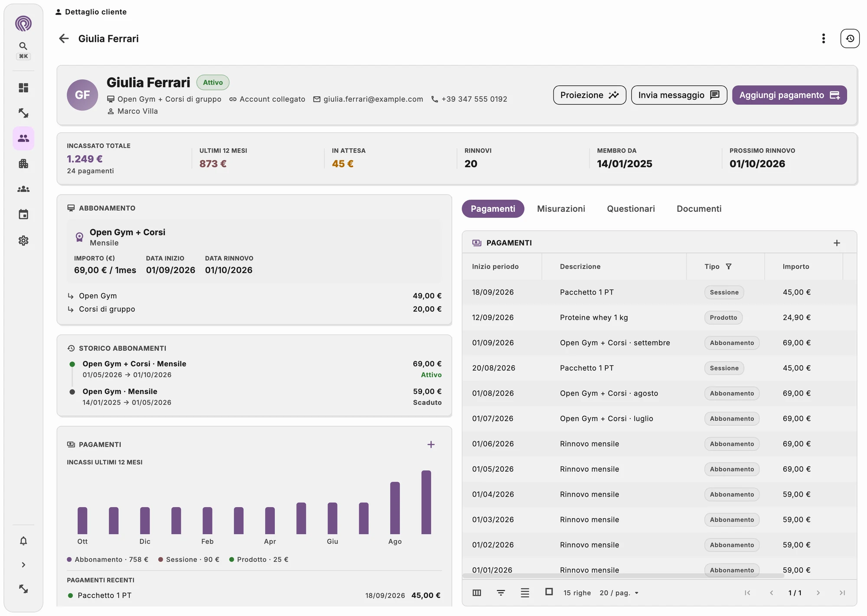
Task: Open the dashboard icon in sidebar
Action: [23, 88]
